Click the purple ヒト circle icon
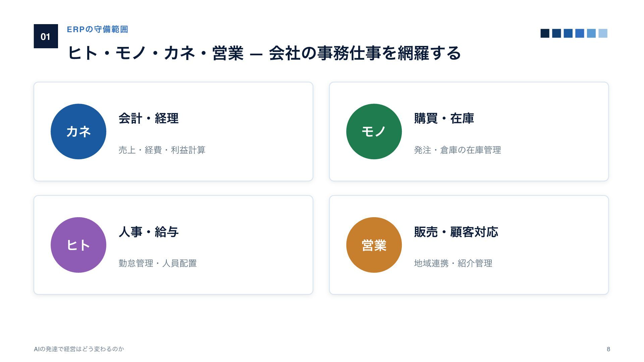This screenshot has width=644, height=362. click(78, 245)
